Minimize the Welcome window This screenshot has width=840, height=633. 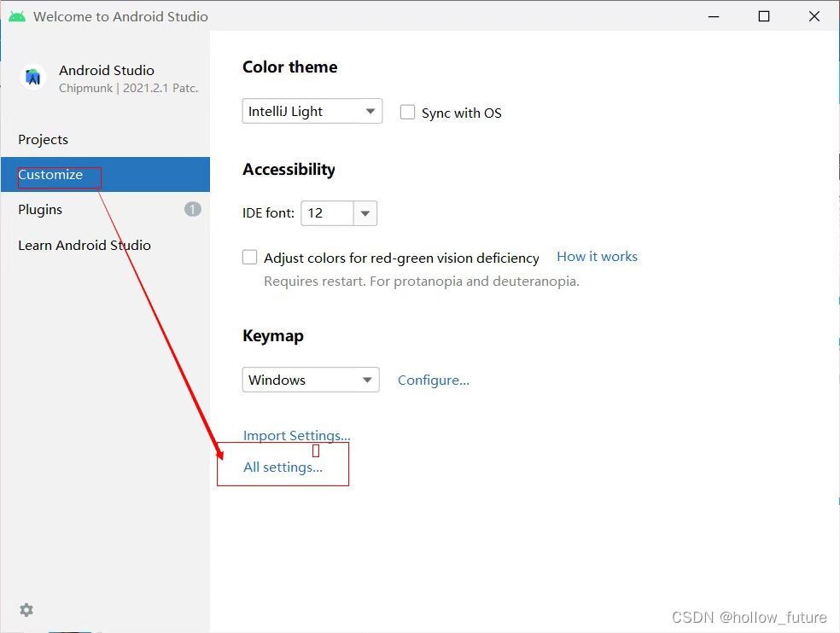(x=714, y=16)
